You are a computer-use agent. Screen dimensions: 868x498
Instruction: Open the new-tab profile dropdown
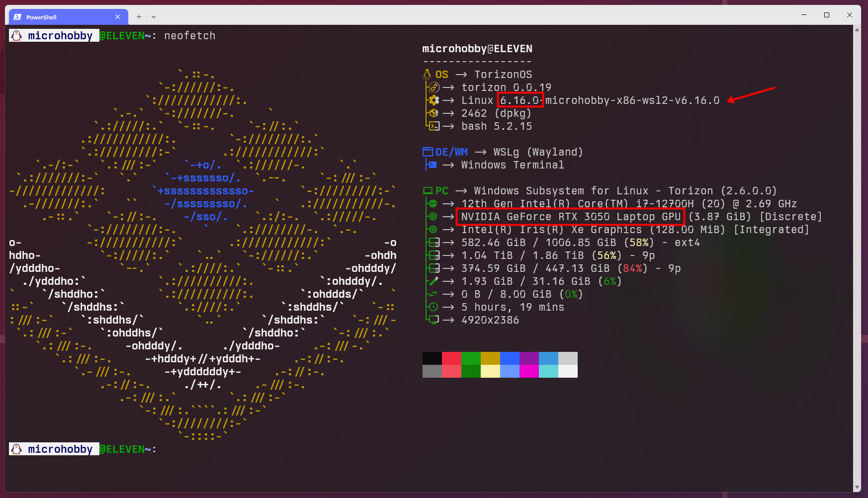154,17
